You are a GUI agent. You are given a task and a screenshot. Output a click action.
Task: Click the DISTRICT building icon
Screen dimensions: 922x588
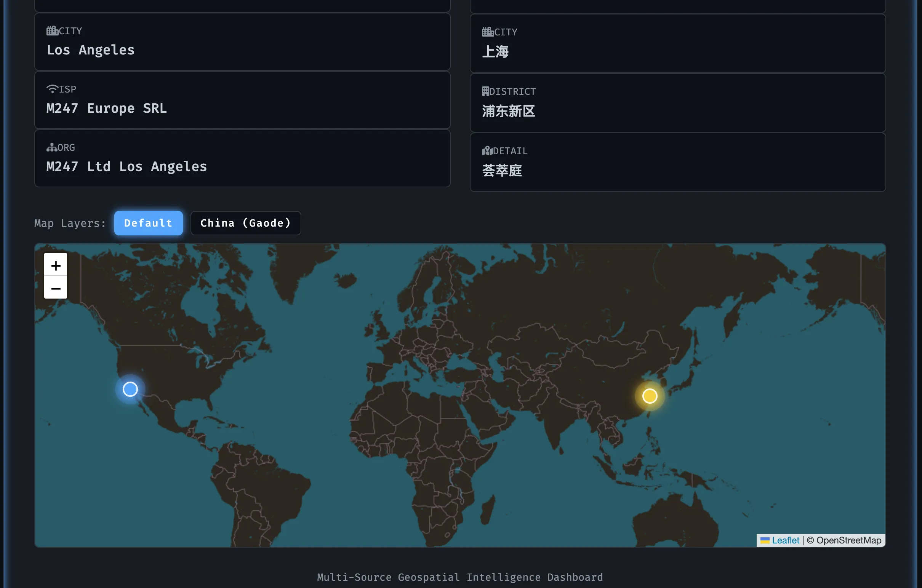point(485,91)
